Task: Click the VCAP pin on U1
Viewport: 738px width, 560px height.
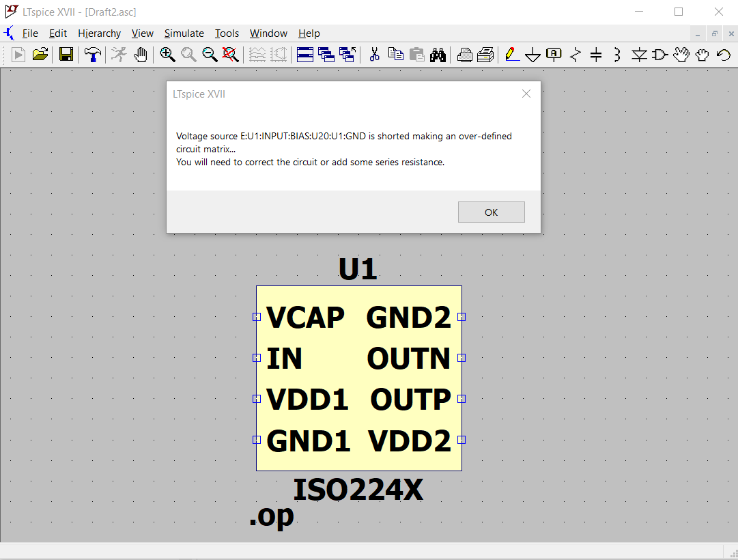Action: coord(257,317)
